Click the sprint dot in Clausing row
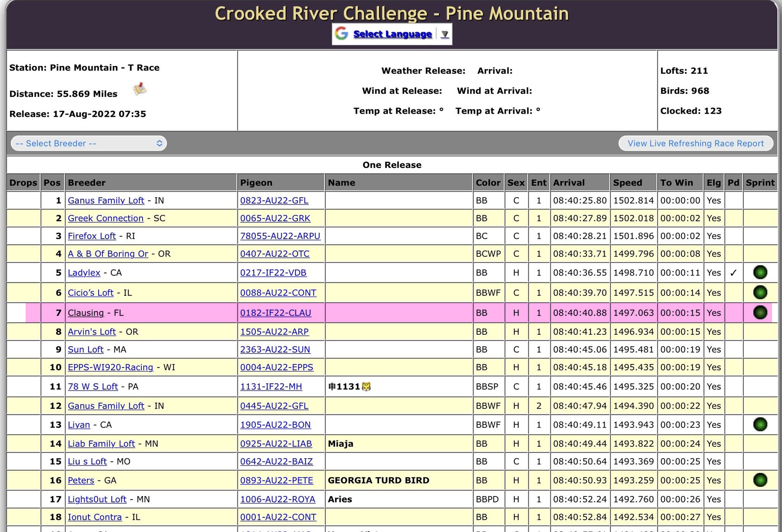782x532 pixels. tap(760, 313)
